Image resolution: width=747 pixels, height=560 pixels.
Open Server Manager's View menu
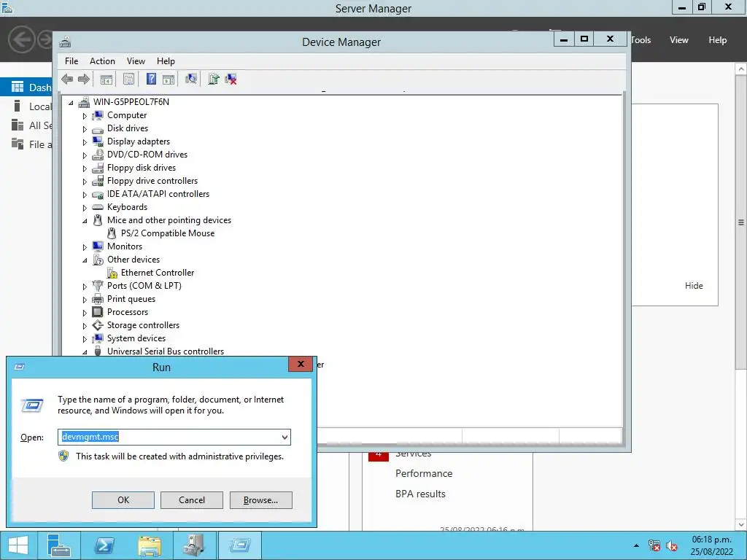click(x=679, y=40)
